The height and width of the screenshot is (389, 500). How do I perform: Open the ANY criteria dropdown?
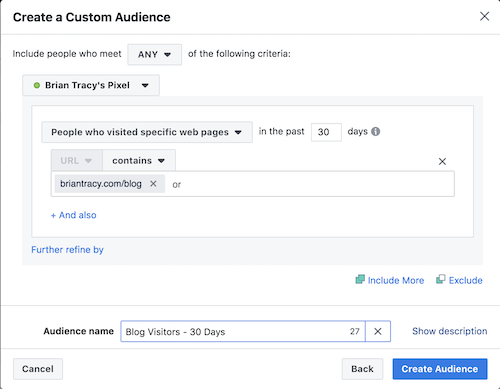pyautogui.click(x=155, y=54)
